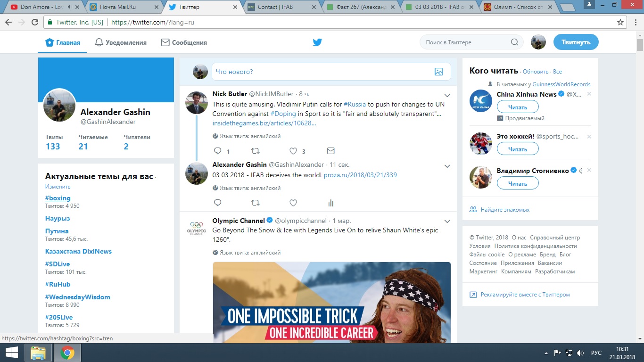Open File Explorer from taskbar
The width and height of the screenshot is (644, 362).
pyautogui.click(x=38, y=353)
